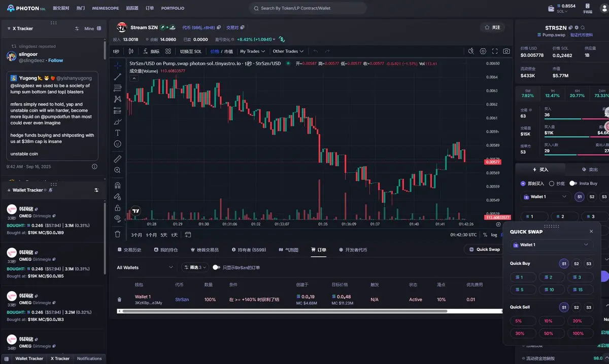Select the chart text tool

118,133
